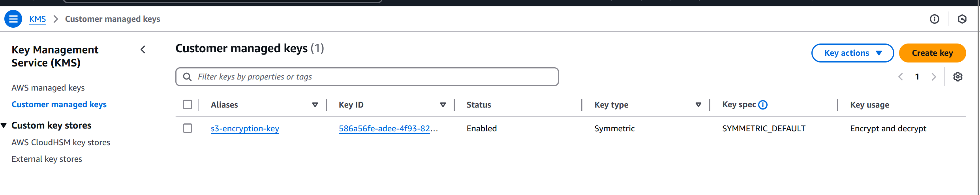Check the s3-encryption-key row checkbox
Image resolution: width=980 pixels, height=195 pixels.
[x=188, y=128]
